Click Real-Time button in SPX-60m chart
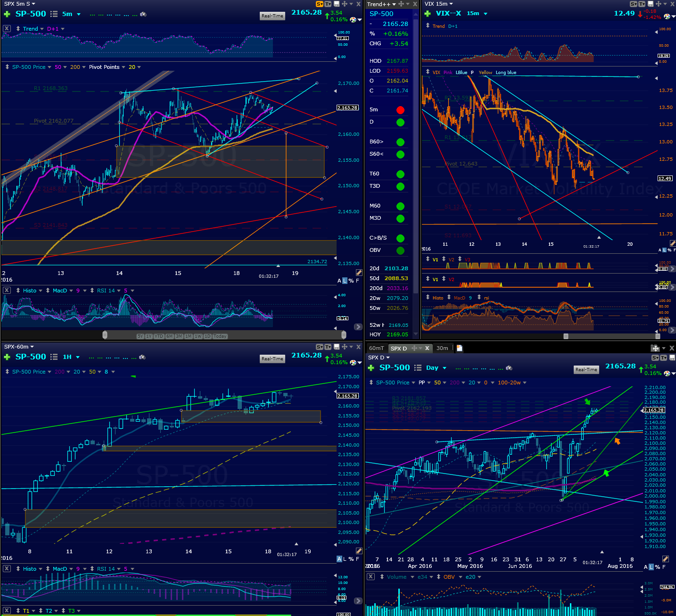Image resolution: width=676 pixels, height=616 pixels. tap(272, 358)
